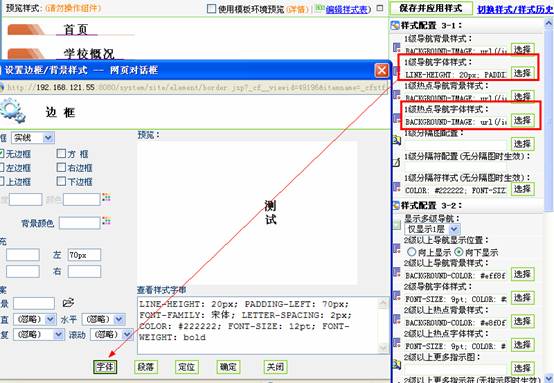Check the 下边框 checkbox
This screenshot has width=554, height=383.
coord(61,181)
